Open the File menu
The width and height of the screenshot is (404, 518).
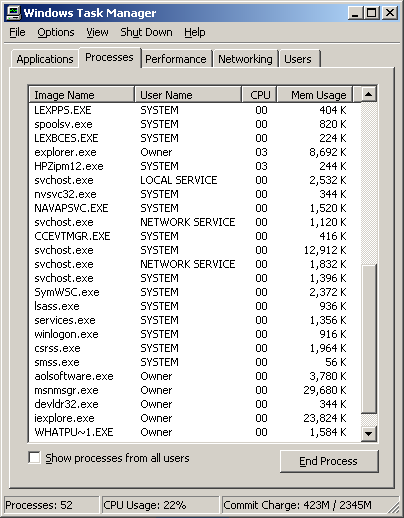[x=17, y=32]
